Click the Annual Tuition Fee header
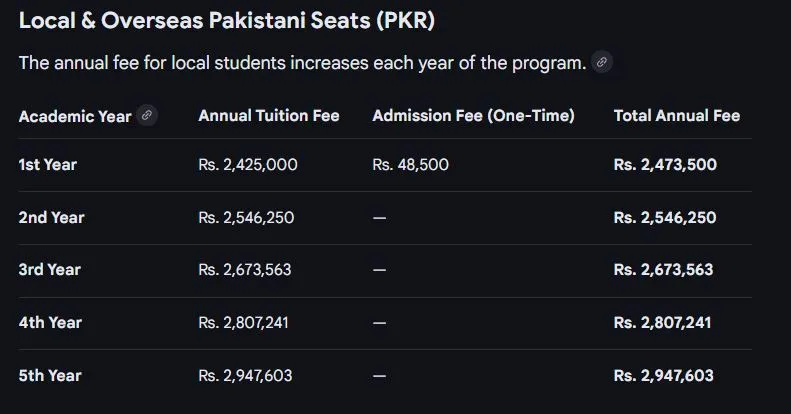This screenshot has height=414, width=791. click(268, 116)
